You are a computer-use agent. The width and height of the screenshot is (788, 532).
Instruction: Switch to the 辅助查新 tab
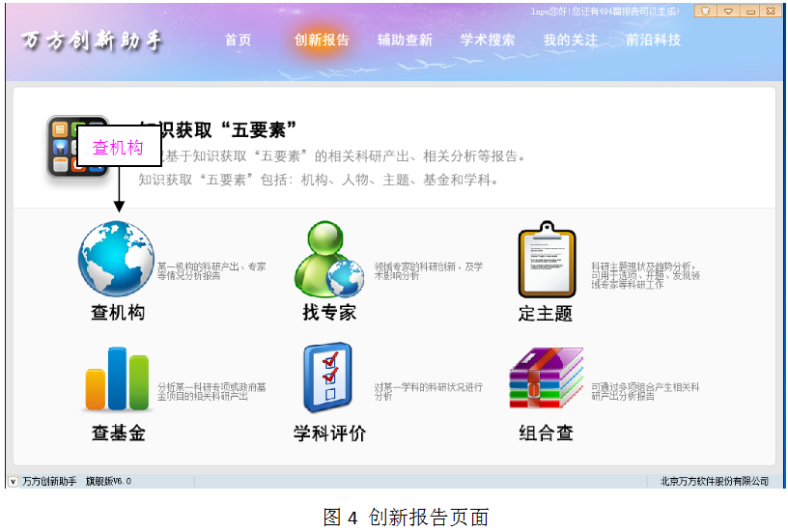[x=405, y=40]
